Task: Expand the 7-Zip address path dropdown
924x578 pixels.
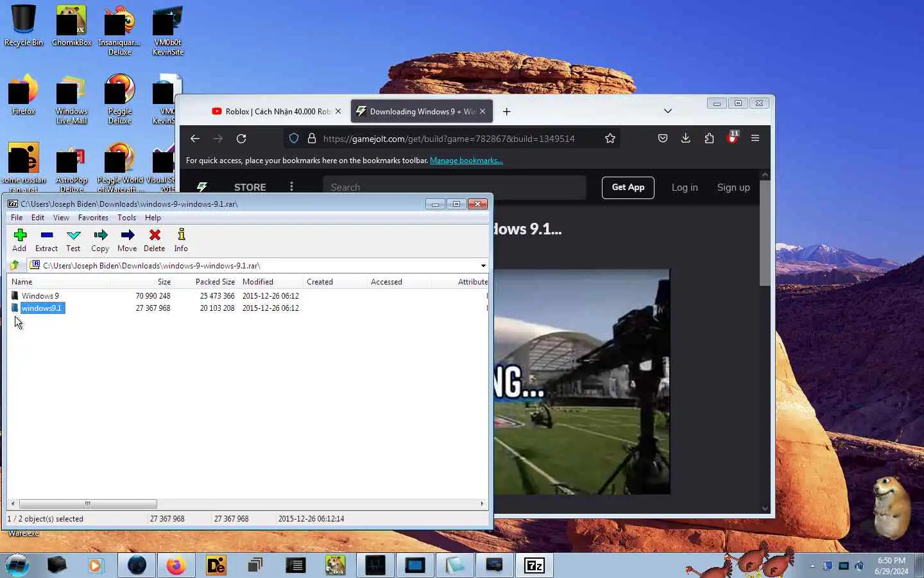Action: click(483, 266)
